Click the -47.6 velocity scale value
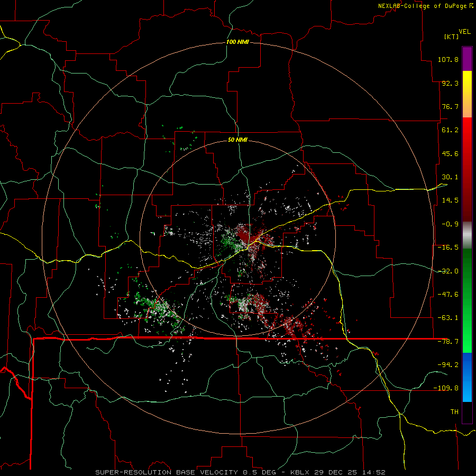 point(448,295)
